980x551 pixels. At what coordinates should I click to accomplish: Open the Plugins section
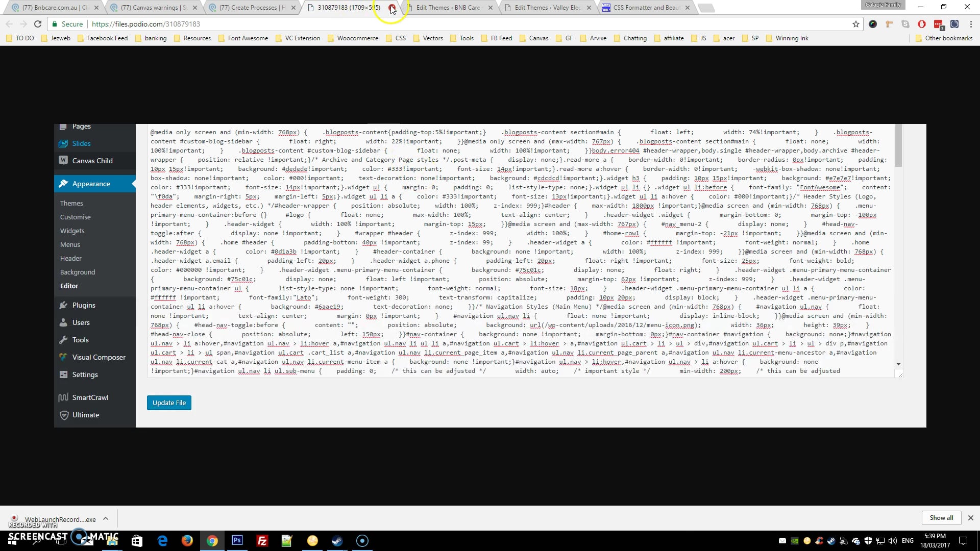(84, 305)
